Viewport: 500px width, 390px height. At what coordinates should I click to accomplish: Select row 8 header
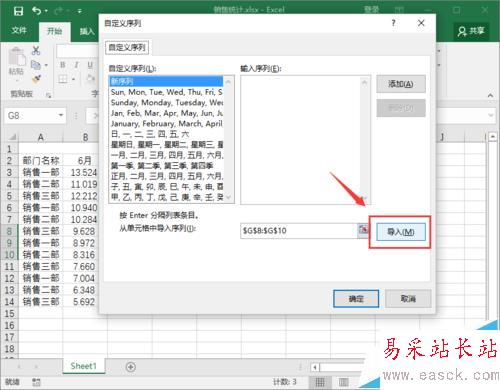click(x=9, y=231)
